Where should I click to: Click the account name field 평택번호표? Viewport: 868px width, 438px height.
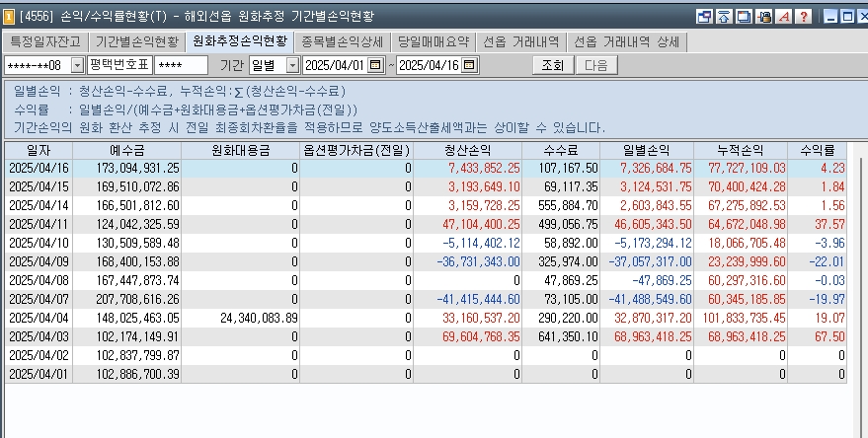pos(119,65)
